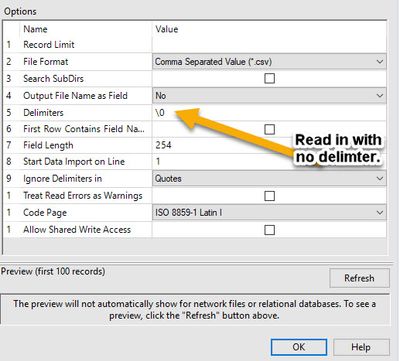Click the Allow Shared Write Access label
This screenshot has height=361, width=400.
[x=77, y=230]
